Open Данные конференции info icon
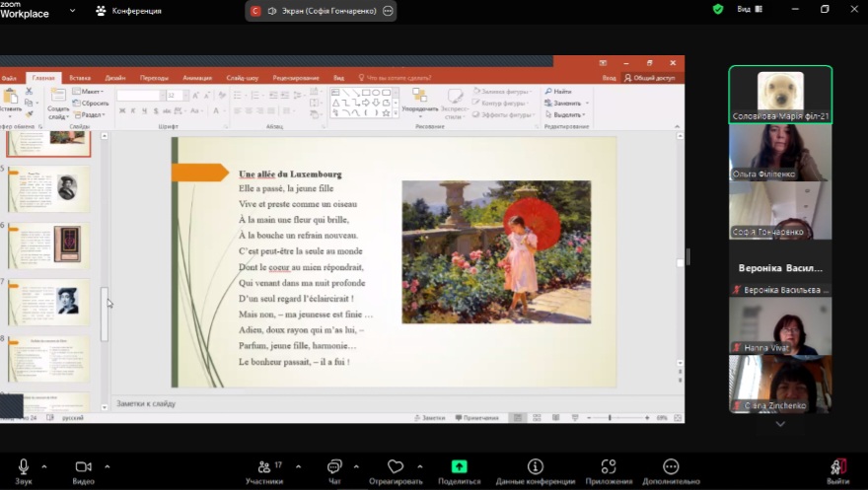The image size is (868, 490). click(x=536, y=466)
